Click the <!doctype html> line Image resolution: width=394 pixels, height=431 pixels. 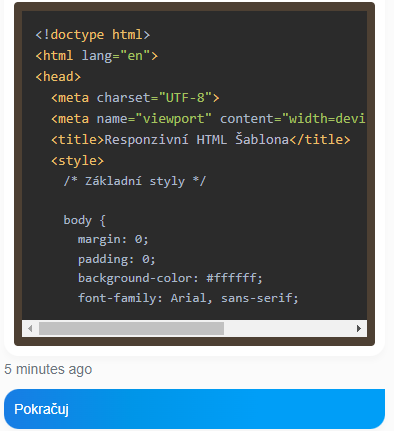pyautogui.click(x=93, y=35)
